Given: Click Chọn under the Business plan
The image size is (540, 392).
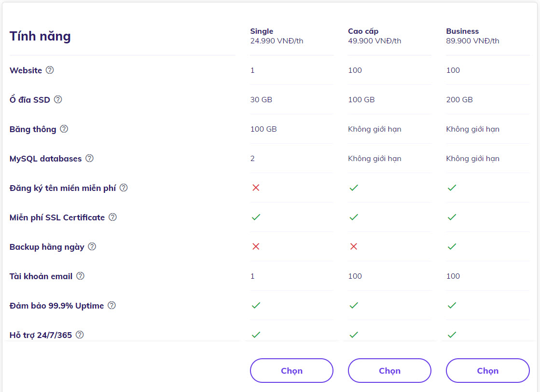Looking at the screenshot, I should click(487, 370).
